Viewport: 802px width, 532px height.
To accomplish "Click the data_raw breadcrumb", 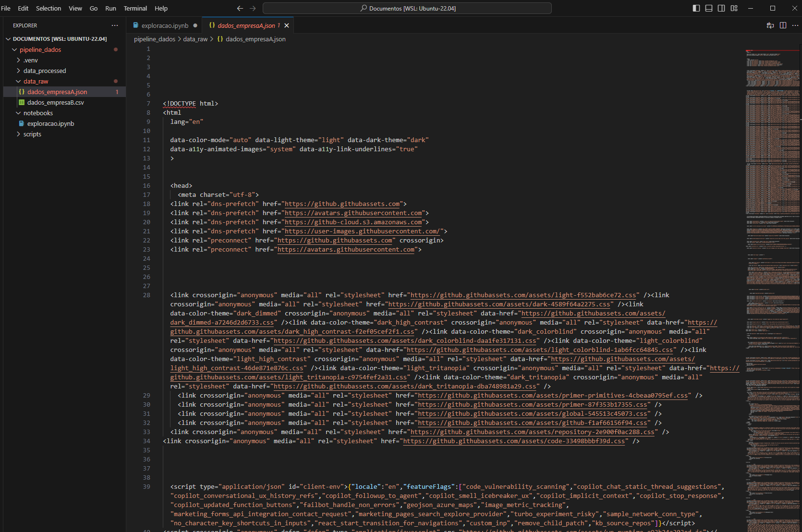I will click(195, 39).
